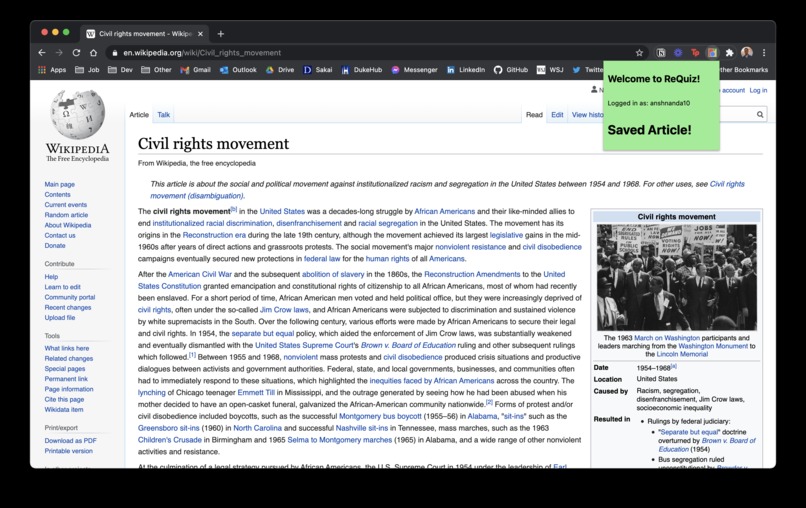Open March on Washington caption link

(x=667, y=338)
